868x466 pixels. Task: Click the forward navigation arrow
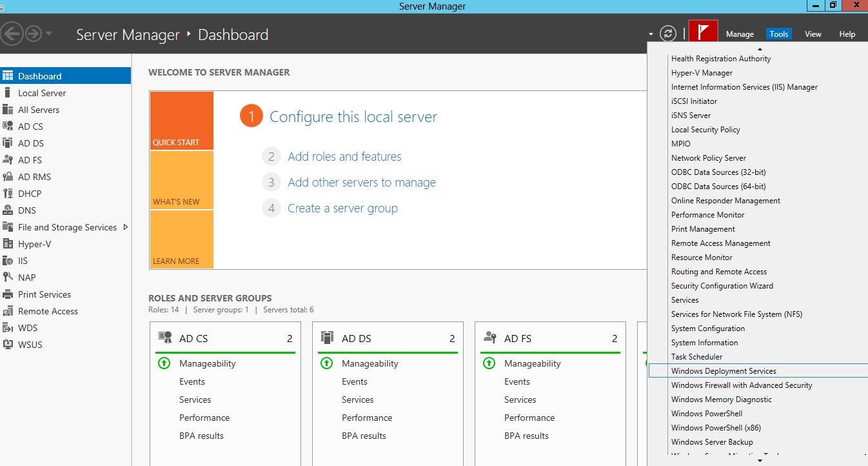tap(34, 34)
